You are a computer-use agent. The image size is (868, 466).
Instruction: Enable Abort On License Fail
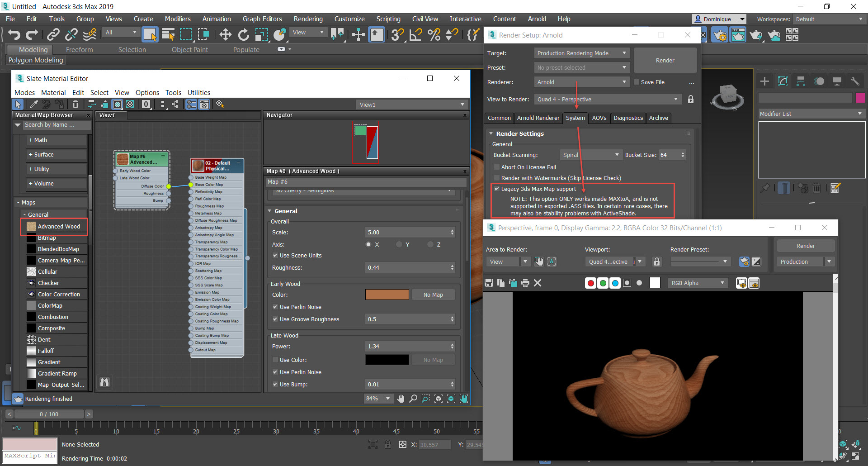(497, 167)
